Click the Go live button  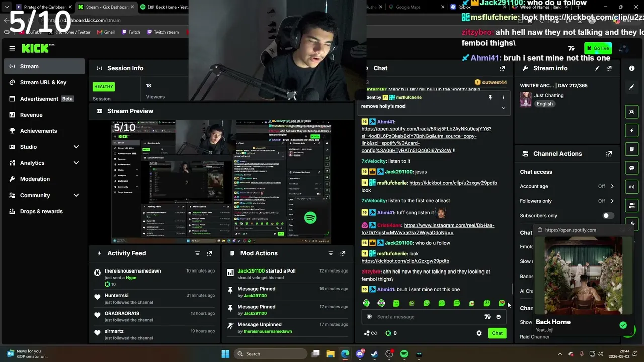pos(598,48)
